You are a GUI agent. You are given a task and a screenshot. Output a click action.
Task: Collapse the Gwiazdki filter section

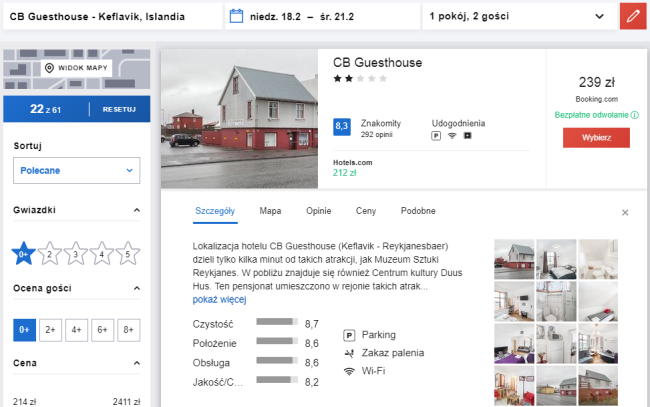[x=136, y=210]
